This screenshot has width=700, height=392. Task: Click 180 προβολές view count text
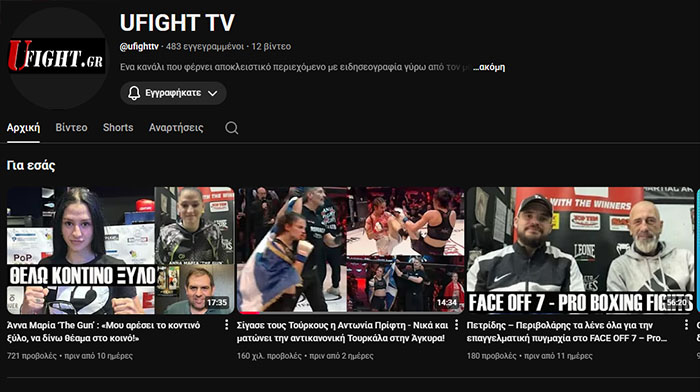tap(492, 356)
